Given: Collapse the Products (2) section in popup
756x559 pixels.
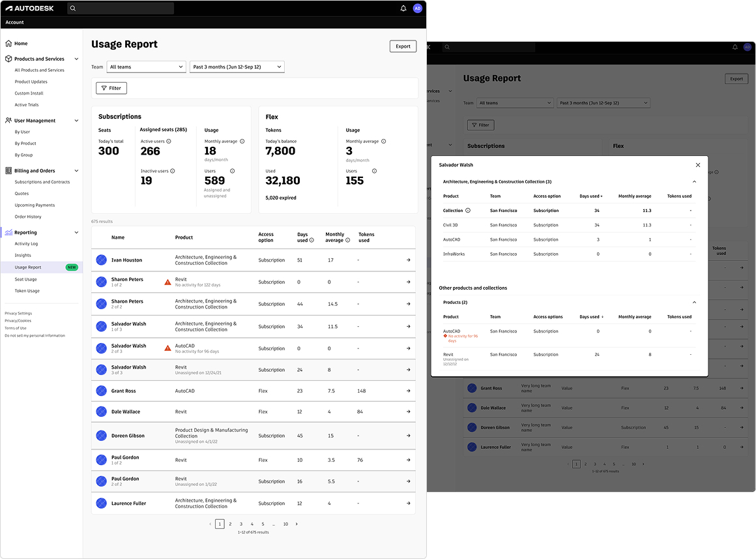Looking at the screenshot, I should (x=694, y=303).
